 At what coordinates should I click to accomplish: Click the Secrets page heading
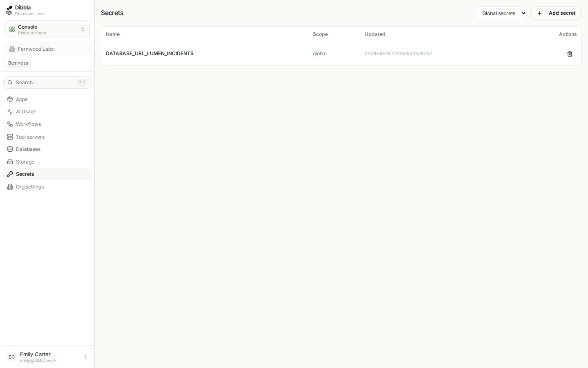pyautogui.click(x=112, y=13)
